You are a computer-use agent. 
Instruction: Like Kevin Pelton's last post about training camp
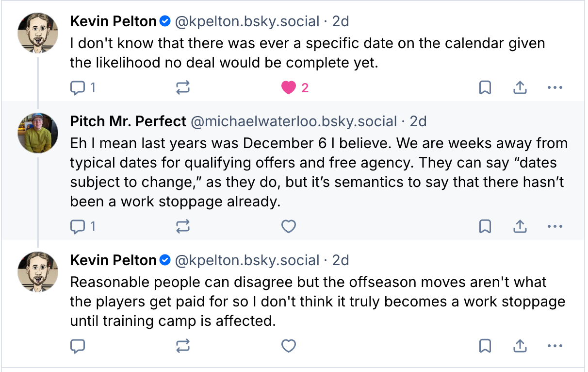click(289, 346)
